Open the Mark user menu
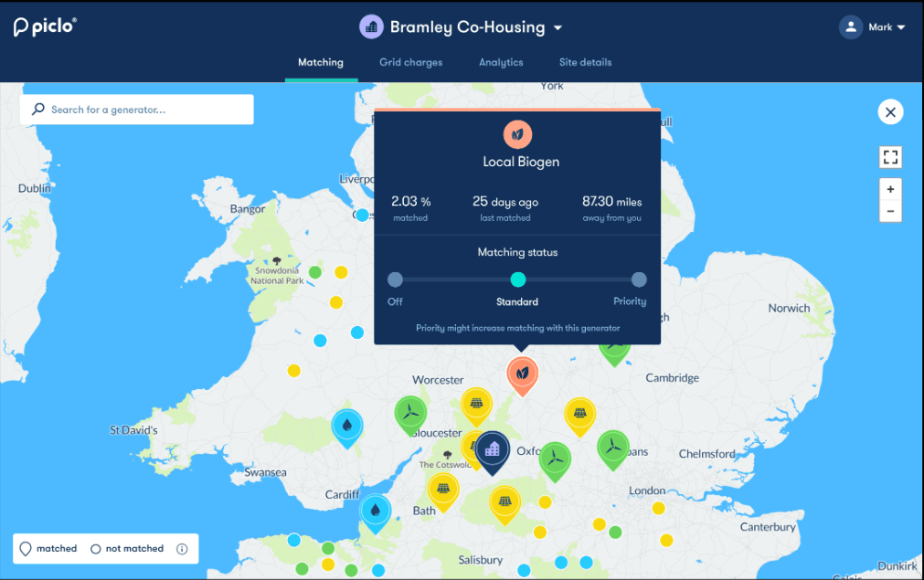924x580 pixels. coord(872,27)
